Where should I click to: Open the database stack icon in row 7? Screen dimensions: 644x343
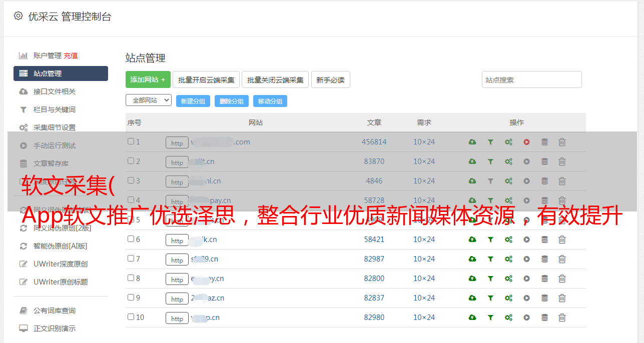tap(544, 259)
